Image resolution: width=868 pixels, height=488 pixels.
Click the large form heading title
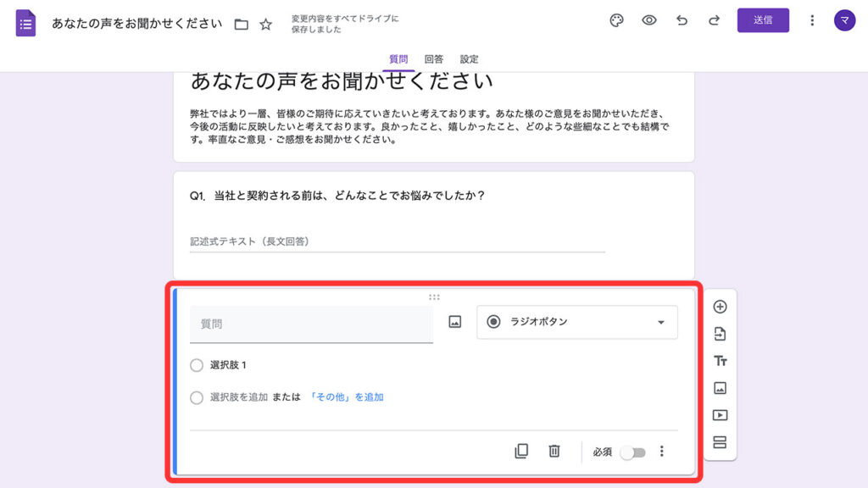pos(342,81)
